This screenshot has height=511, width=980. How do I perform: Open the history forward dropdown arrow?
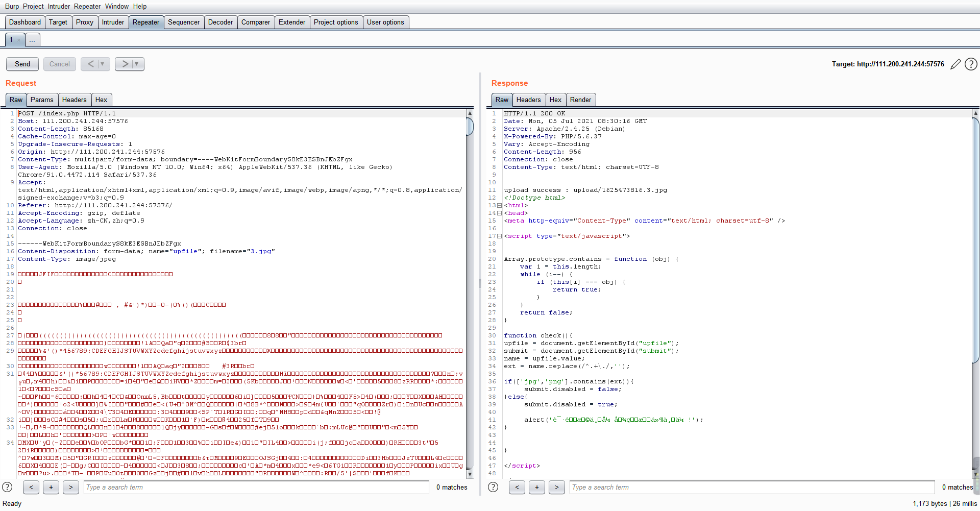(x=137, y=64)
